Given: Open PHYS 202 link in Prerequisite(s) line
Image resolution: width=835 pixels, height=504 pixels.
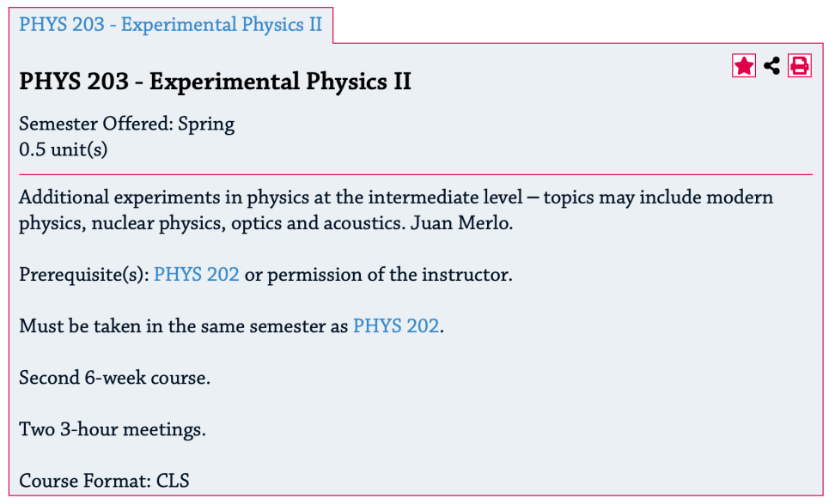Looking at the screenshot, I should [196, 275].
